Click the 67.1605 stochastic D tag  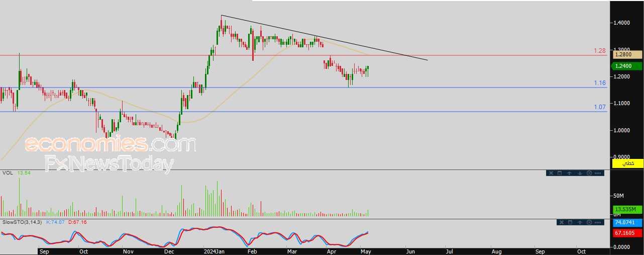(x=627, y=233)
